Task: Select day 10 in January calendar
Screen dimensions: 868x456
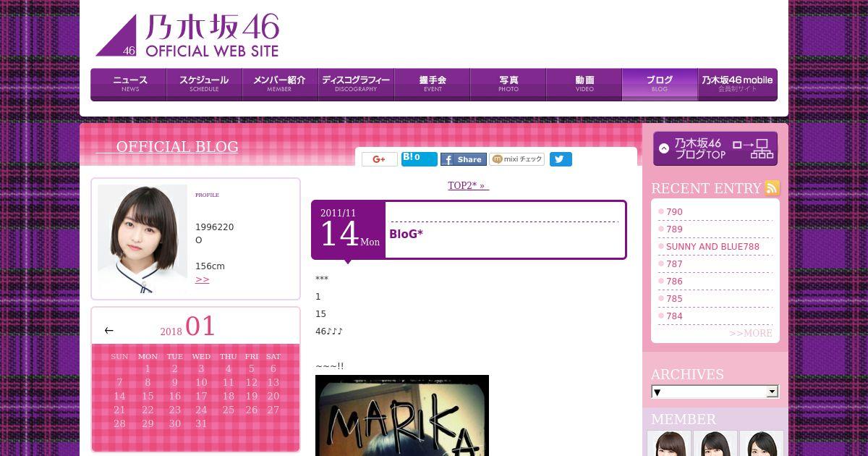Action: click(201, 382)
